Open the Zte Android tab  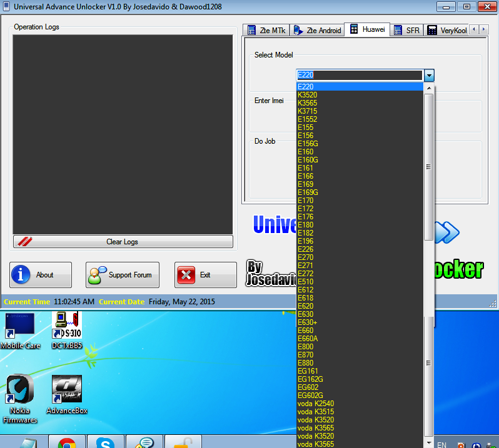pyautogui.click(x=317, y=30)
